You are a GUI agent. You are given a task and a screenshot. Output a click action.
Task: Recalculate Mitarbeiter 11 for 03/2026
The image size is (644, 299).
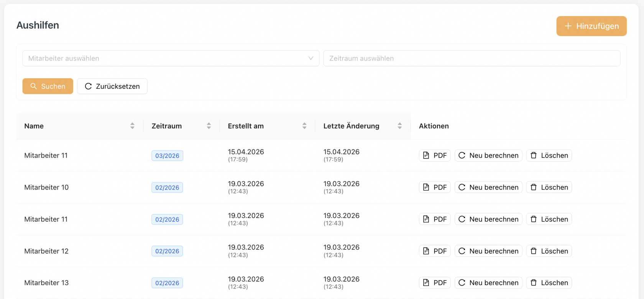coord(488,155)
